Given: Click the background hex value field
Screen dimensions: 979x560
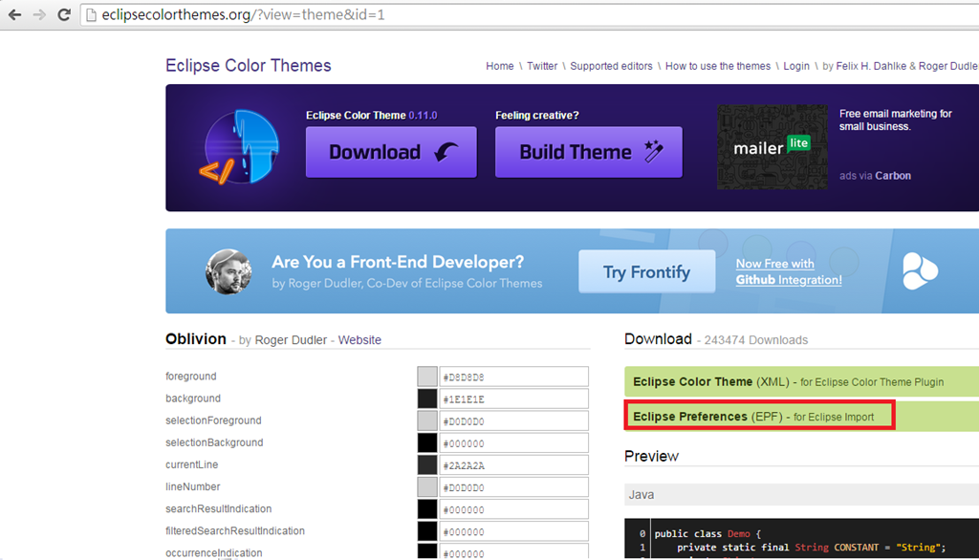Looking at the screenshot, I should tap(513, 398).
